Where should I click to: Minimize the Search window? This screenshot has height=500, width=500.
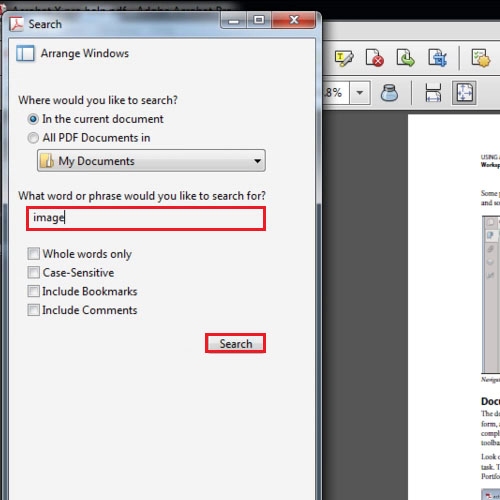(x=234, y=20)
